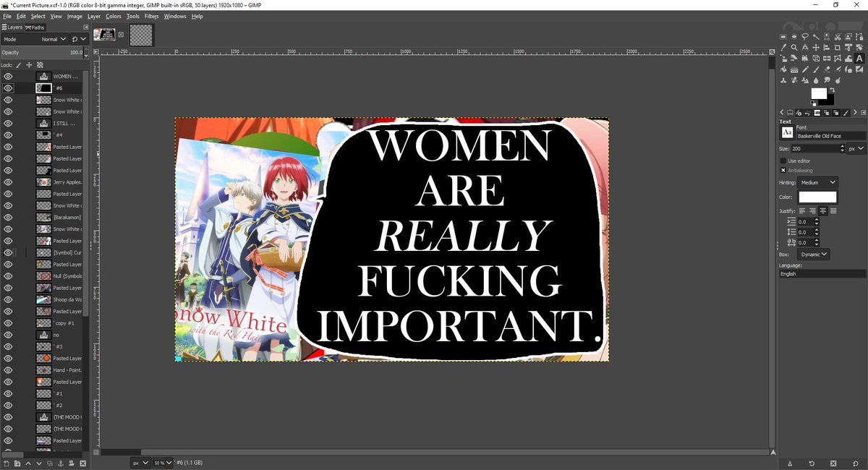Hide the Jerry Apples layer
The image size is (868, 470).
pyautogui.click(x=8, y=181)
